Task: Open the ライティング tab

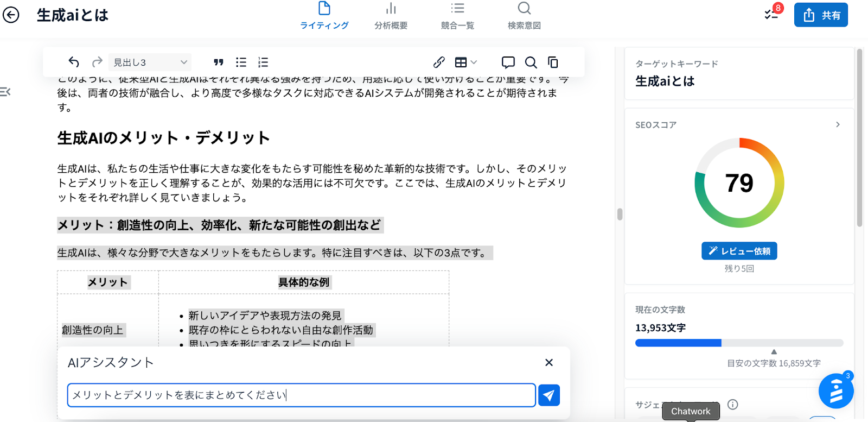Action: click(x=324, y=16)
